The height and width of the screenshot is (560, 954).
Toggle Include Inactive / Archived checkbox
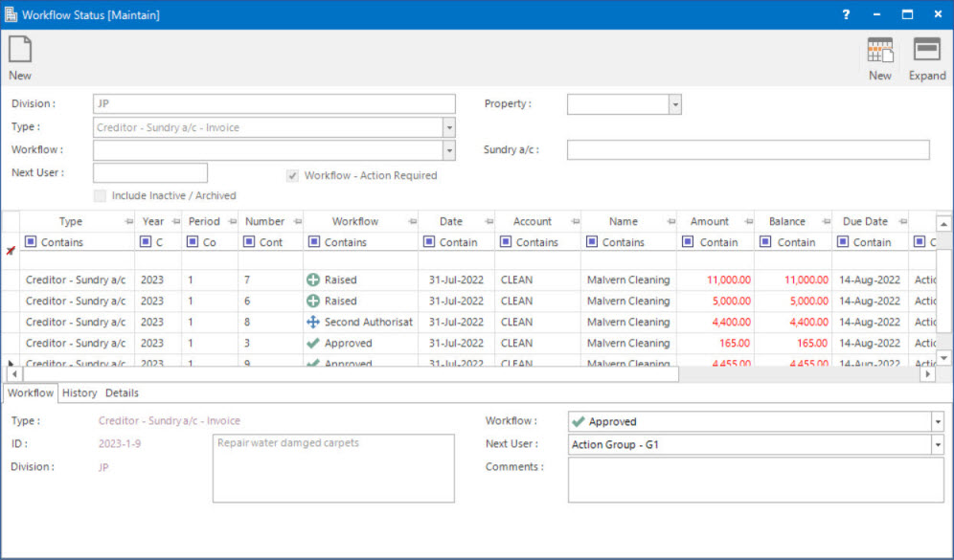[101, 195]
